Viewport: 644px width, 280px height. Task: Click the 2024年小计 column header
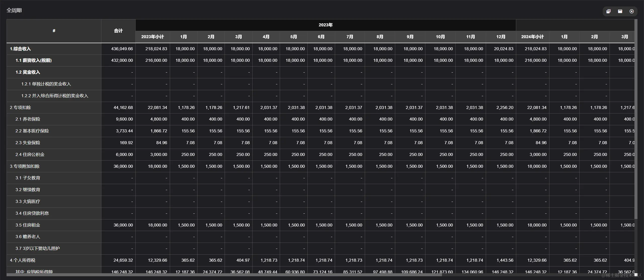532,37
